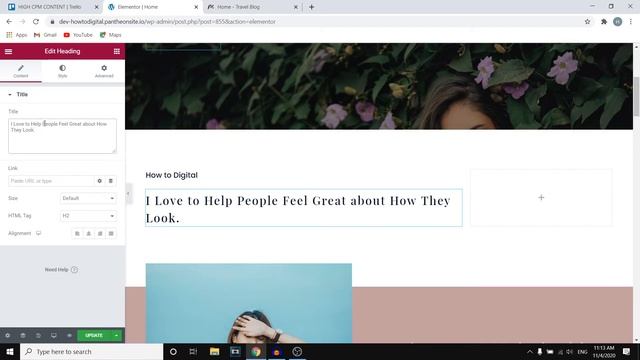The image size is (640, 360).
Task: Open the Apps bookmark
Action: click(17, 35)
